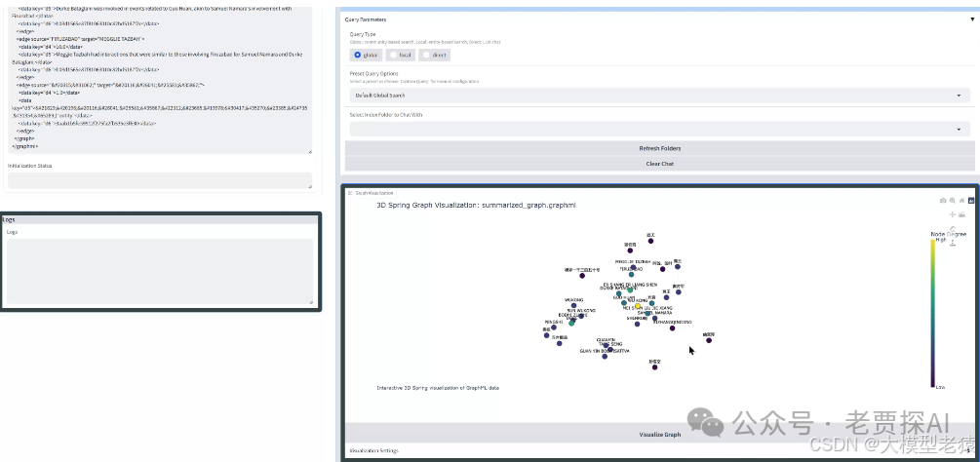Expand the Visualization Settings section
Image resolution: width=980 pixels, height=462 pixels.
tap(660, 450)
